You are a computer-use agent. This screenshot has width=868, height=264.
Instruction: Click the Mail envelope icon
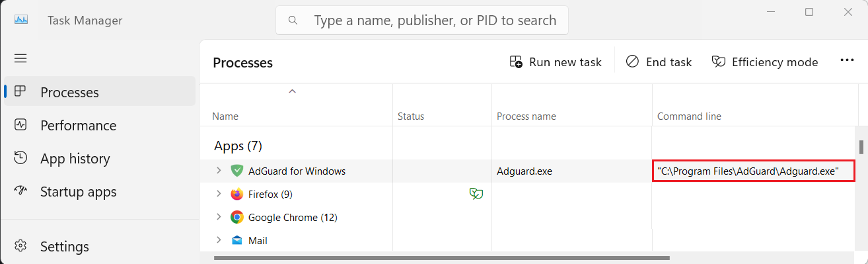[x=237, y=240]
